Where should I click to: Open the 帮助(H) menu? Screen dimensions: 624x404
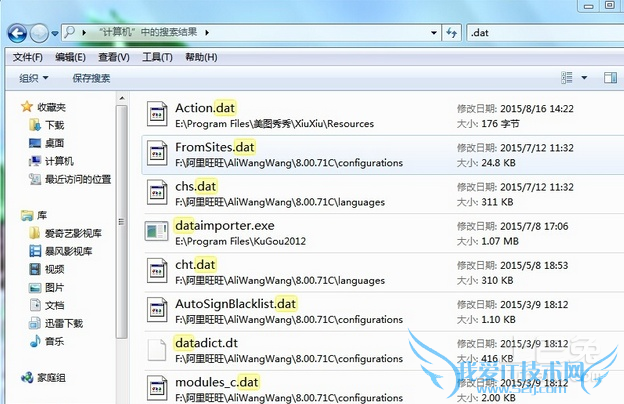click(x=201, y=57)
